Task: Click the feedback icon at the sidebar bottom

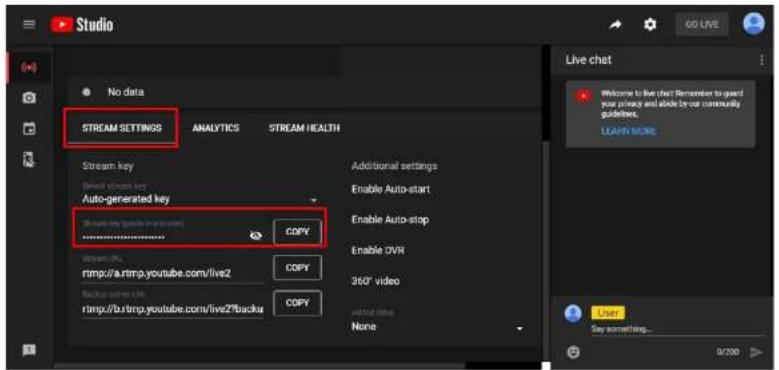Action: [29, 351]
